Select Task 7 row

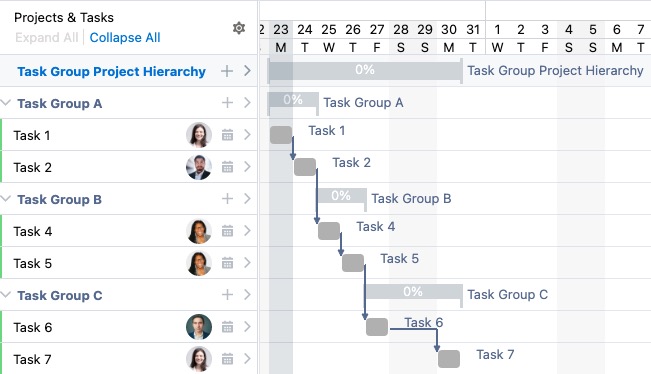coord(129,359)
